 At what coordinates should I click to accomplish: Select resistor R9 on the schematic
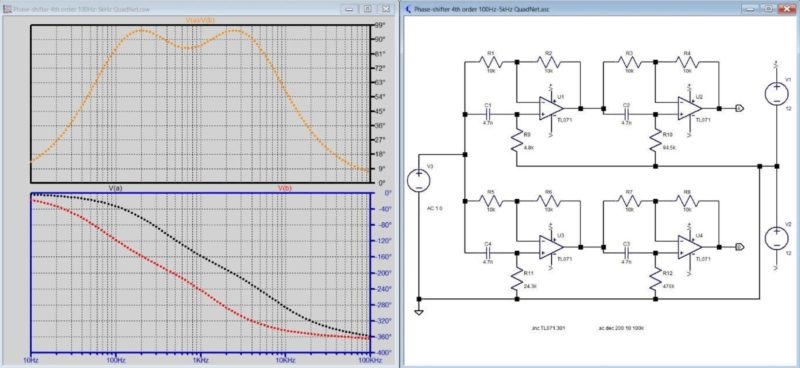(516, 141)
